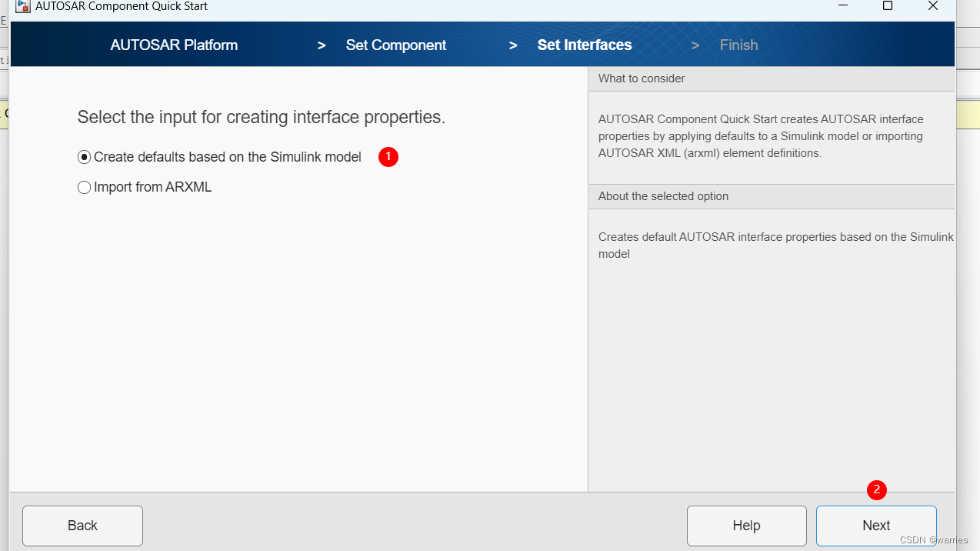This screenshot has height=551, width=980.
Task: Click the description 'Creates default AUTOSAR interface properties'
Action: [x=776, y=245]
